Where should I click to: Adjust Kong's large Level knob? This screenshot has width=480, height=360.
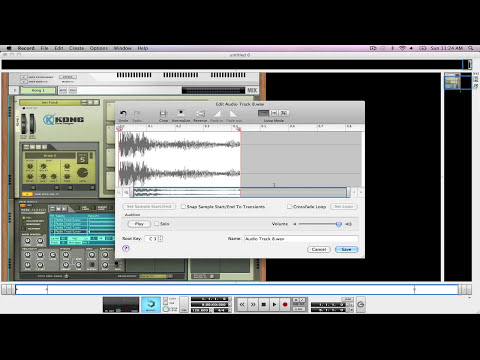(82, 172)
